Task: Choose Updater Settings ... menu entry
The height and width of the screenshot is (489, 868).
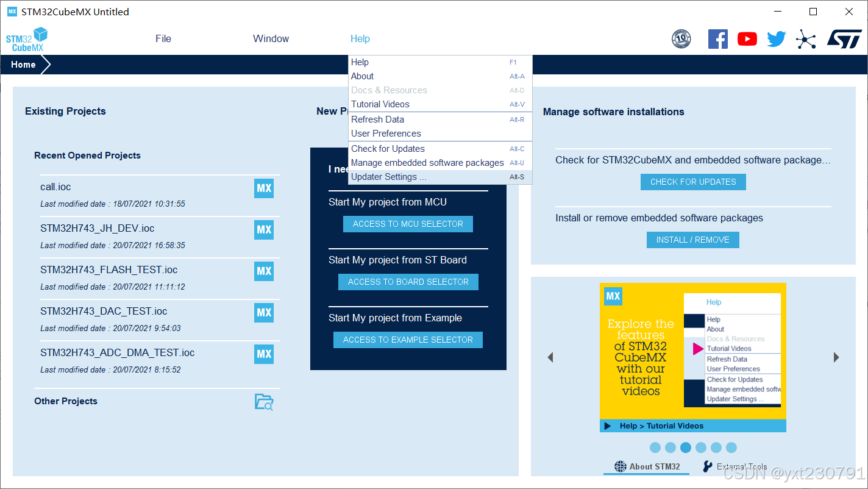Action: pos(440,177)
